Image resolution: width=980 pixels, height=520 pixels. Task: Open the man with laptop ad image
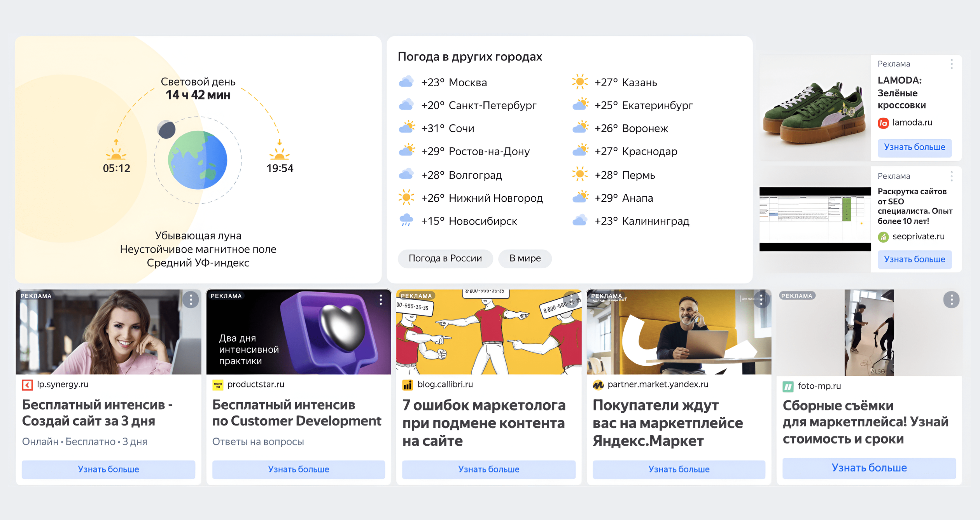679,332
